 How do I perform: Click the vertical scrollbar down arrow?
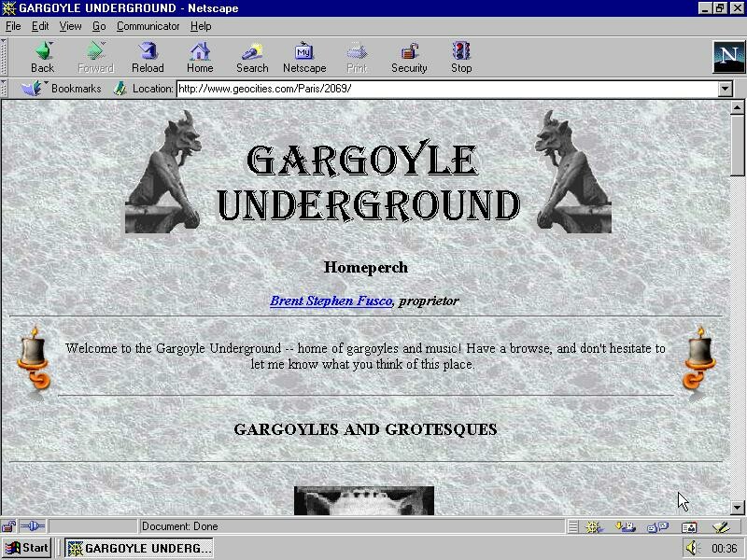pyautogui.click(x=737, y=508)
